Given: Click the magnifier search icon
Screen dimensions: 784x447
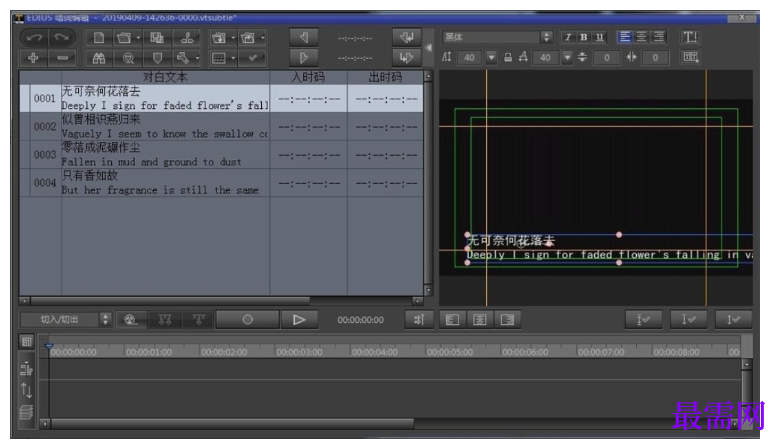Looking at the screenshot, I should click(x=128, y=58).
